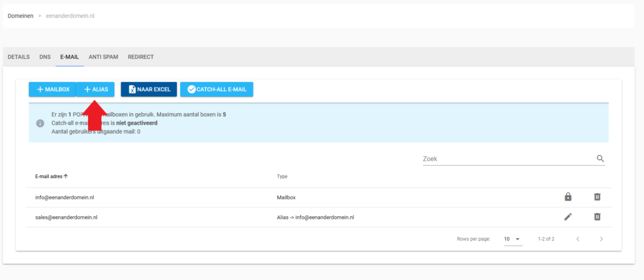
Task: Open the DNS tab
Action: point(45,57)
